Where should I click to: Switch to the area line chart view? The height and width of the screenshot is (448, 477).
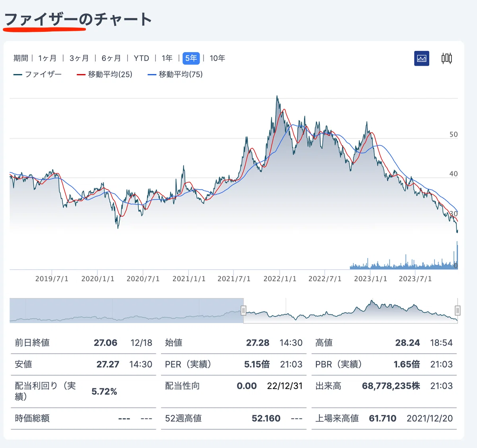click(x=422, y=58)
